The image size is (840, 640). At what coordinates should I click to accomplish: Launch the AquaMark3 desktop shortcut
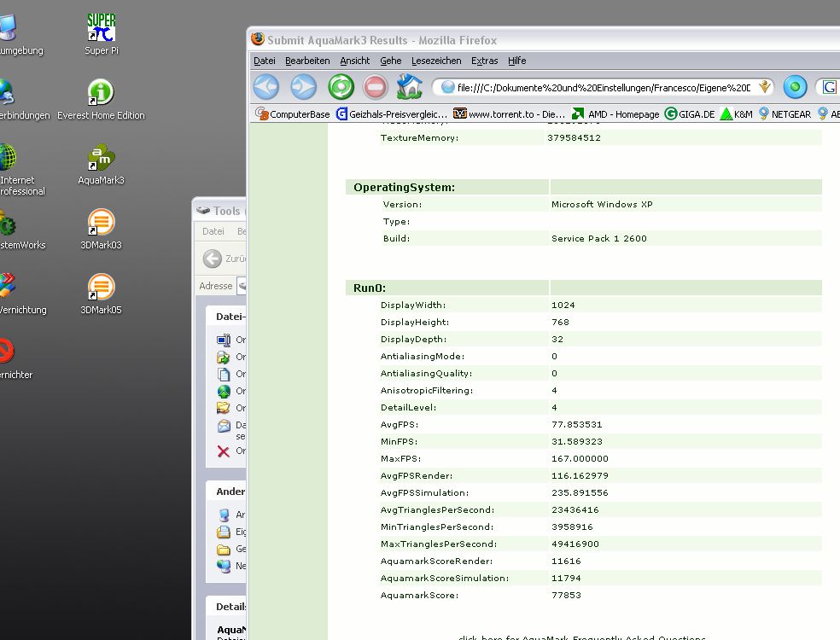tap(101, 164)
